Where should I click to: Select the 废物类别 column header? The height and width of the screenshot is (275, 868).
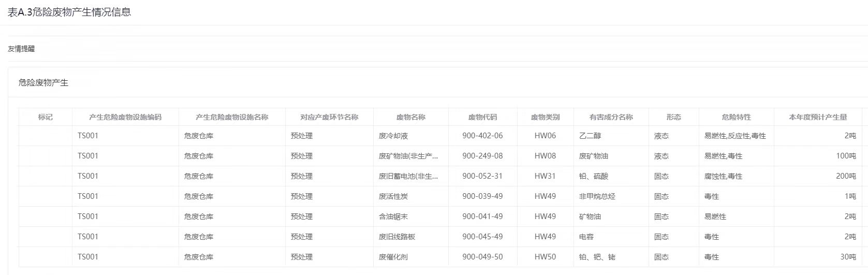click(545, 117)
